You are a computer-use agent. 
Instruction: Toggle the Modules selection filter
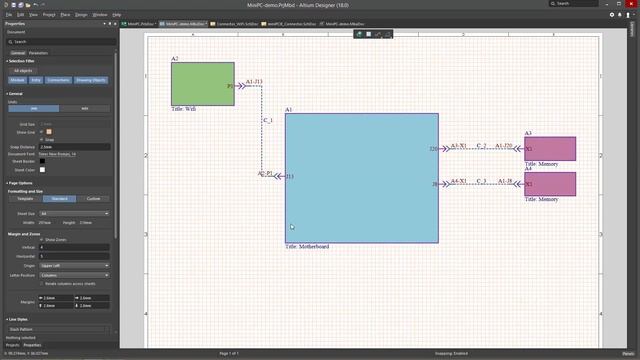pos(18,80)
